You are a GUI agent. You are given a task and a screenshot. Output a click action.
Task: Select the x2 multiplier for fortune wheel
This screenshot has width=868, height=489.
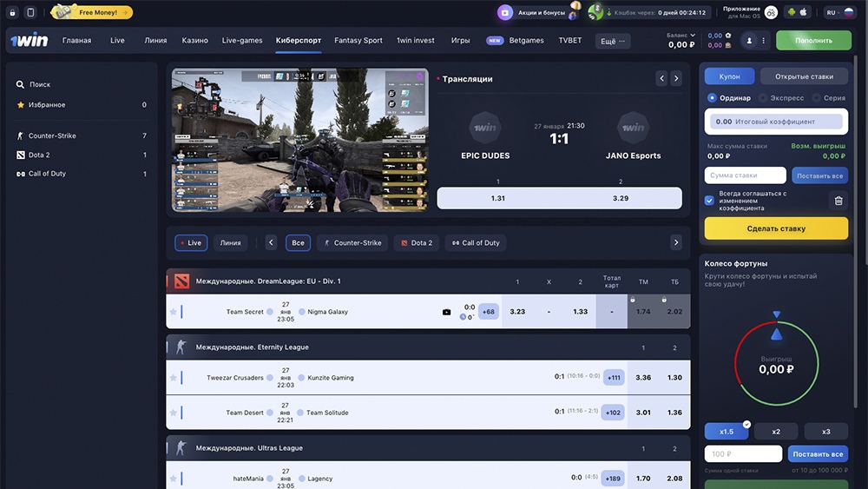coord(776,432)
